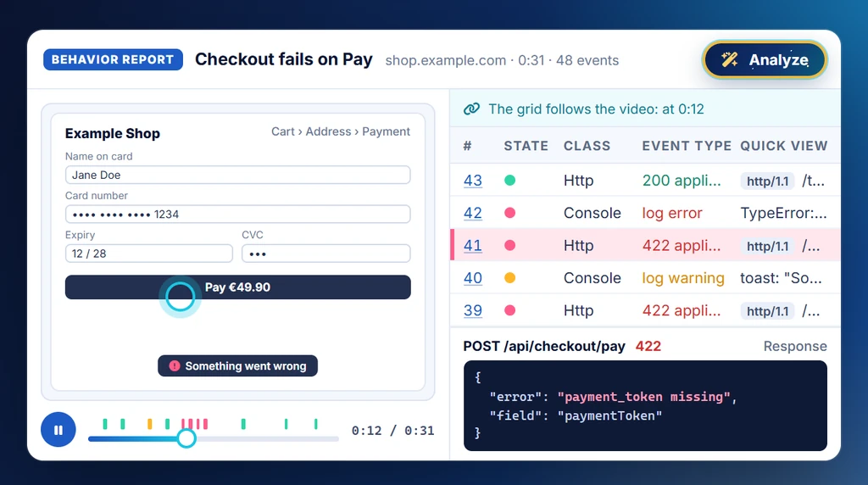
Task: Click Payment in the breadcrumb
Action: [x=386, y=131]
